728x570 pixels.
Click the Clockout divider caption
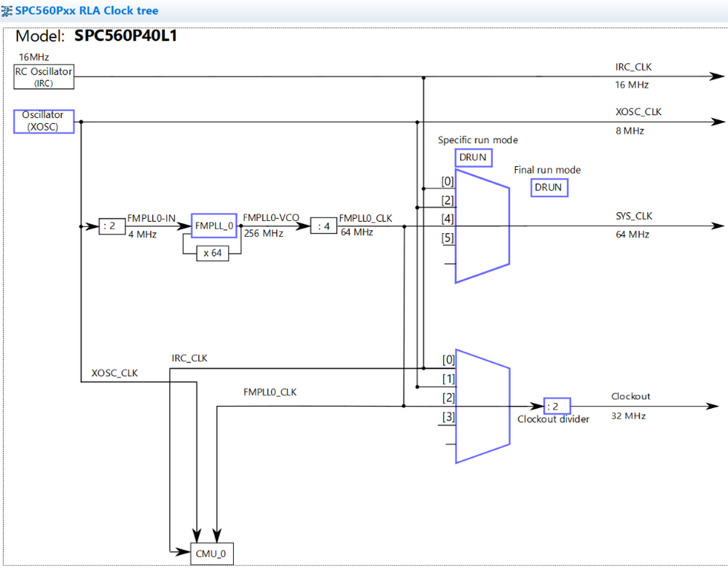(x=553, y=419)
